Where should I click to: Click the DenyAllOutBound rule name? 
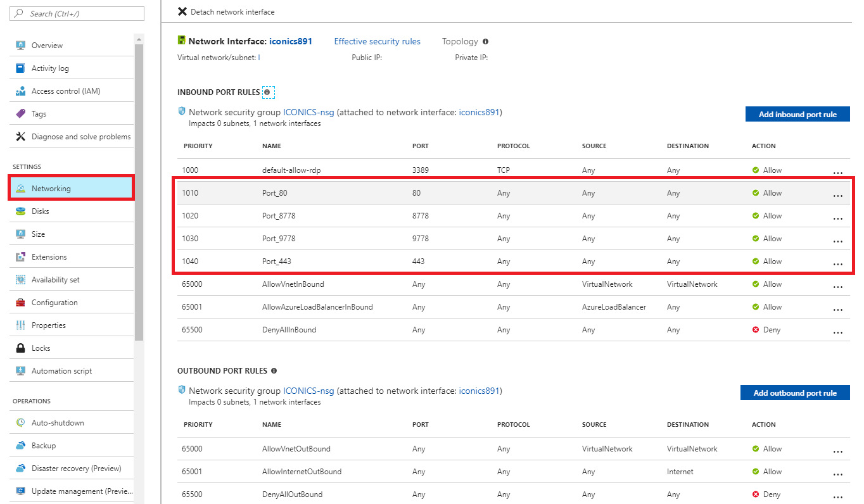coord(292,495)
